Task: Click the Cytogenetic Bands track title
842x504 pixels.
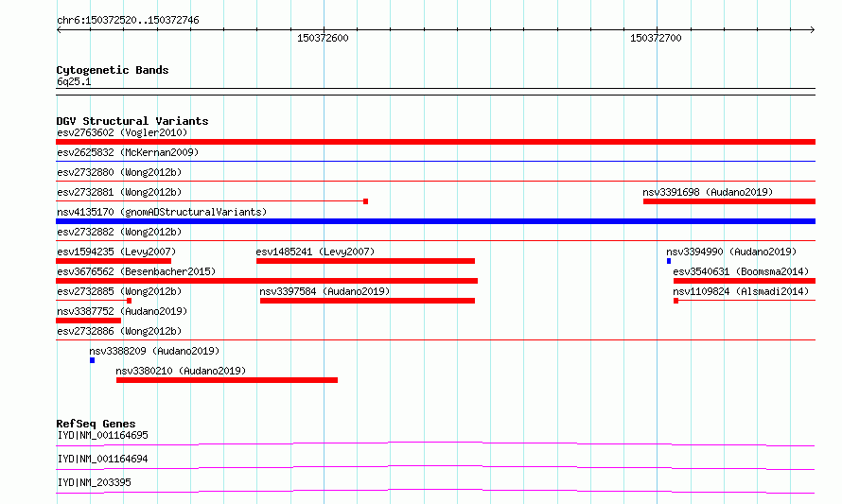Action: (113, 70)
